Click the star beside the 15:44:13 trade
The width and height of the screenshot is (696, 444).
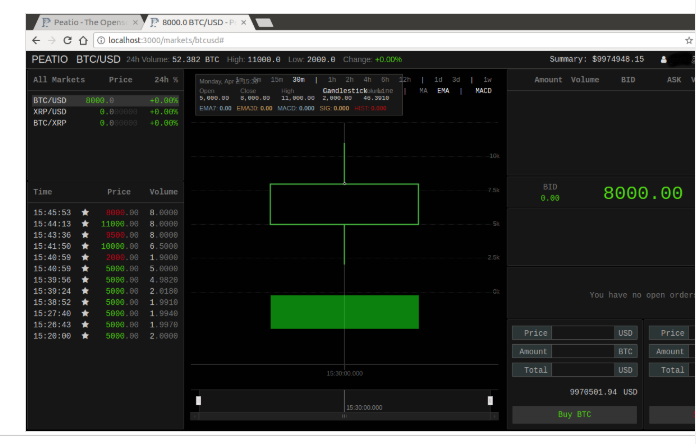[85, 224]
